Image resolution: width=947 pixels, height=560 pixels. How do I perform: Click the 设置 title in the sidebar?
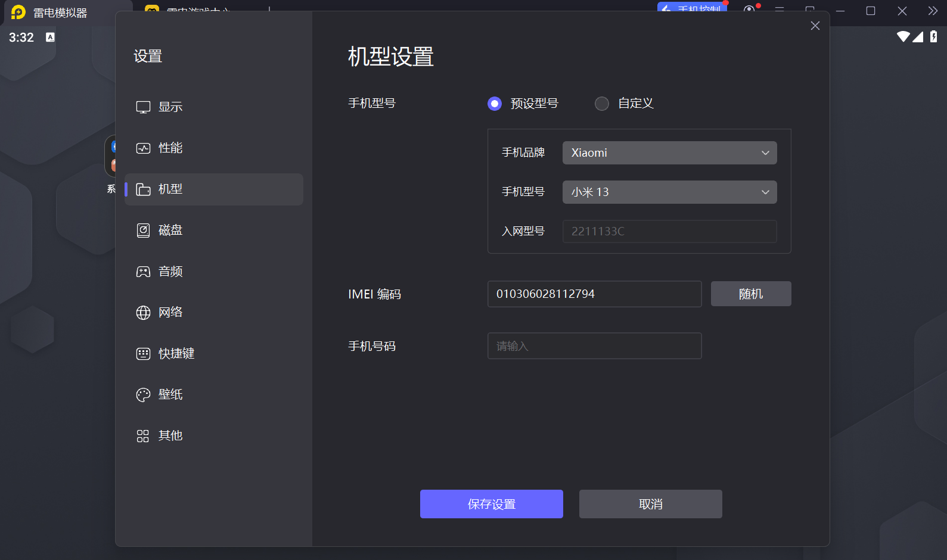coord(148,56)
